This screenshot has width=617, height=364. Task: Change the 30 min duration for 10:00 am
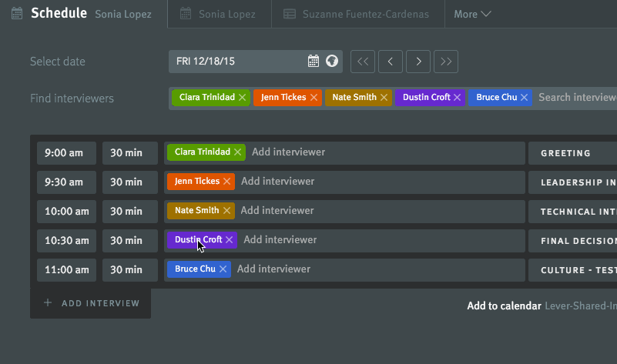[x=130, y=212]
